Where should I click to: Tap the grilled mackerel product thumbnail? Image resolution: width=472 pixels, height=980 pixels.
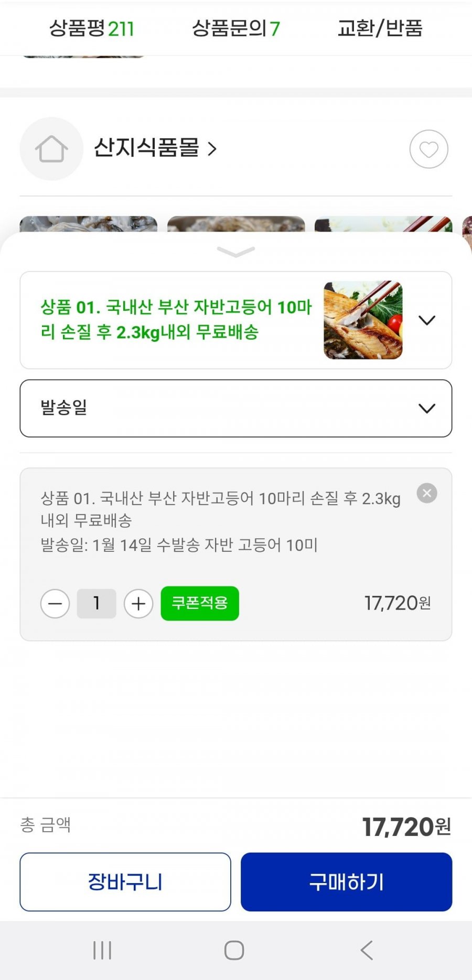coord(363,320)
